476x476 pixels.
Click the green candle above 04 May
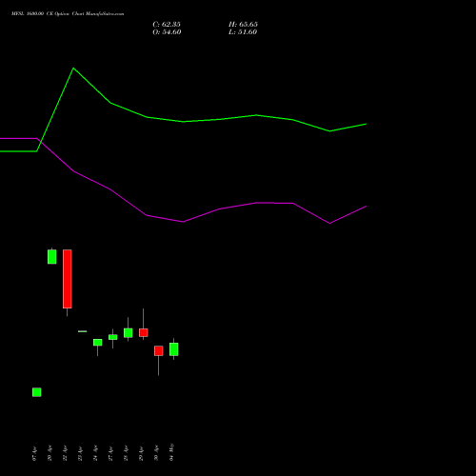[x=174, y=349]
